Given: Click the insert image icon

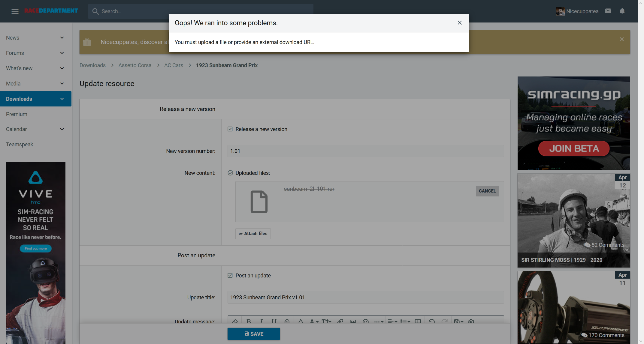Looking at the screenshot, I should coord(353,321).
